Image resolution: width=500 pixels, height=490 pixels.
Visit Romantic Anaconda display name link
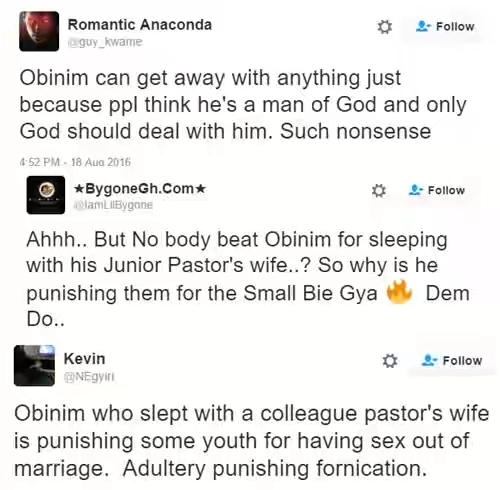point(140,25)
